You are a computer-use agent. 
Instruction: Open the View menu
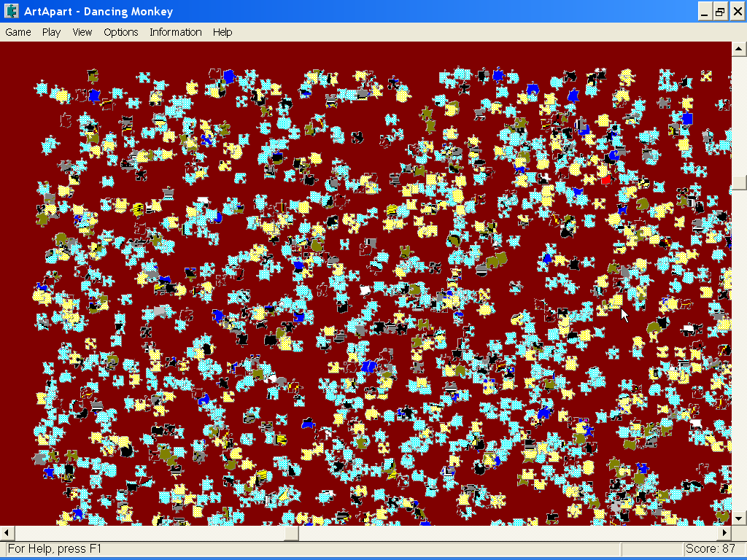tap(82, 32)
